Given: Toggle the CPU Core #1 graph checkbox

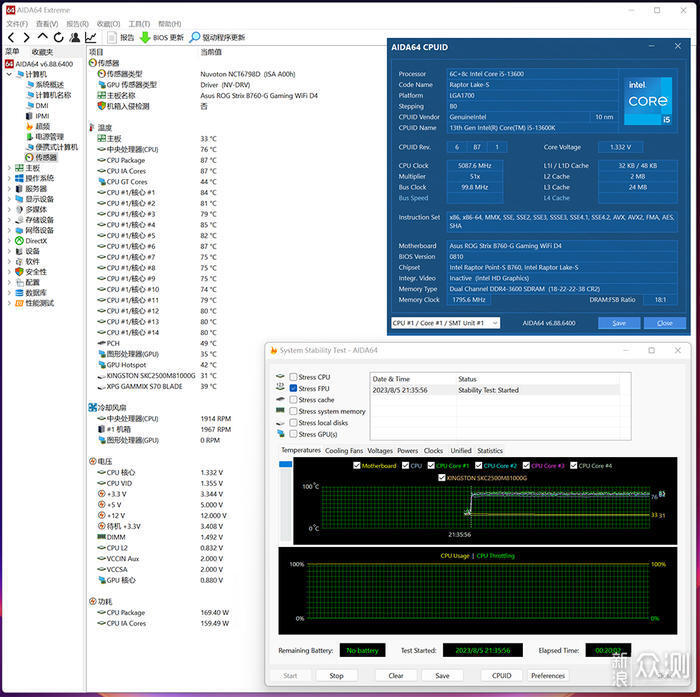Looking at the screenshot, I should coord(431,465).
